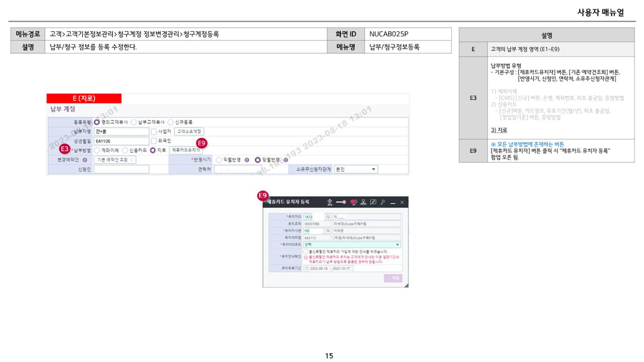Click 유치대리점 code field 642113

pos(317,238)
